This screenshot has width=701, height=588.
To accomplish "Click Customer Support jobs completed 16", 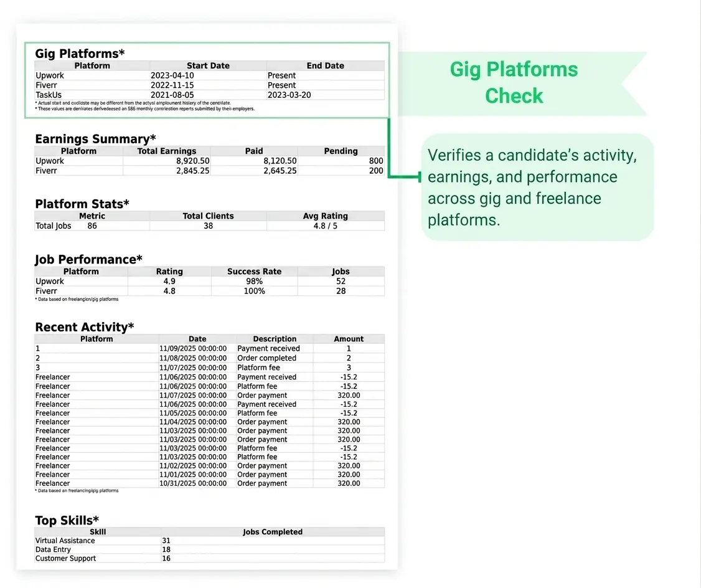I will pyautogui.click(x=166, y=558).
